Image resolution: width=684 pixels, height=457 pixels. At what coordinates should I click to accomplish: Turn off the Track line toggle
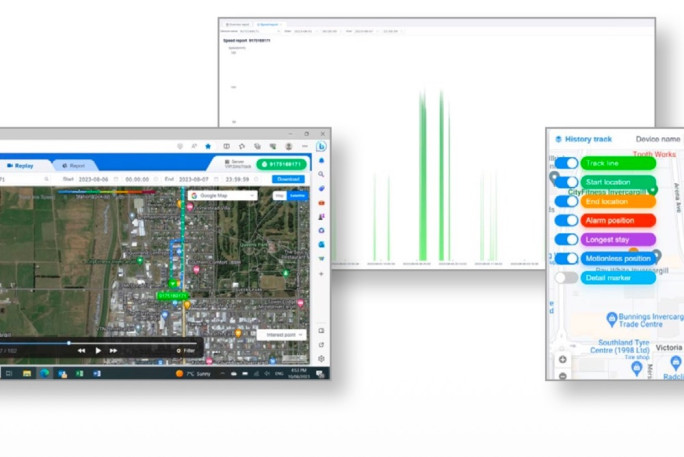(567, 163)
